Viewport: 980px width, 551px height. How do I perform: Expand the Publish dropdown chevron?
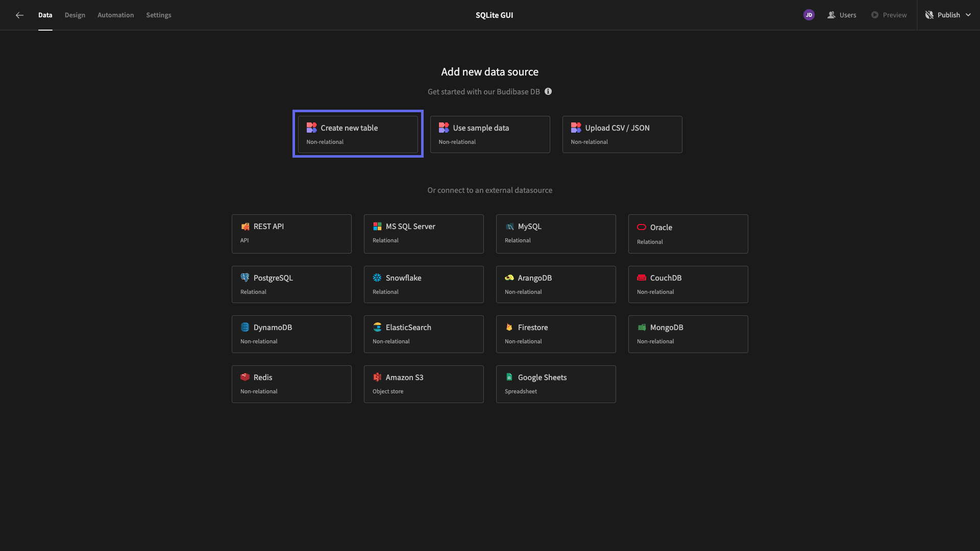(968, 15)
